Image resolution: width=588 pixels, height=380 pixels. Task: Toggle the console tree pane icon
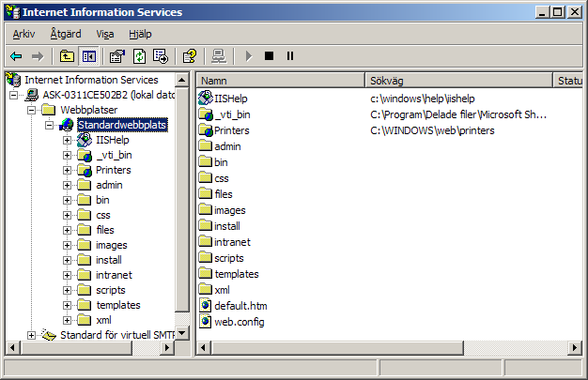point(89,56)
